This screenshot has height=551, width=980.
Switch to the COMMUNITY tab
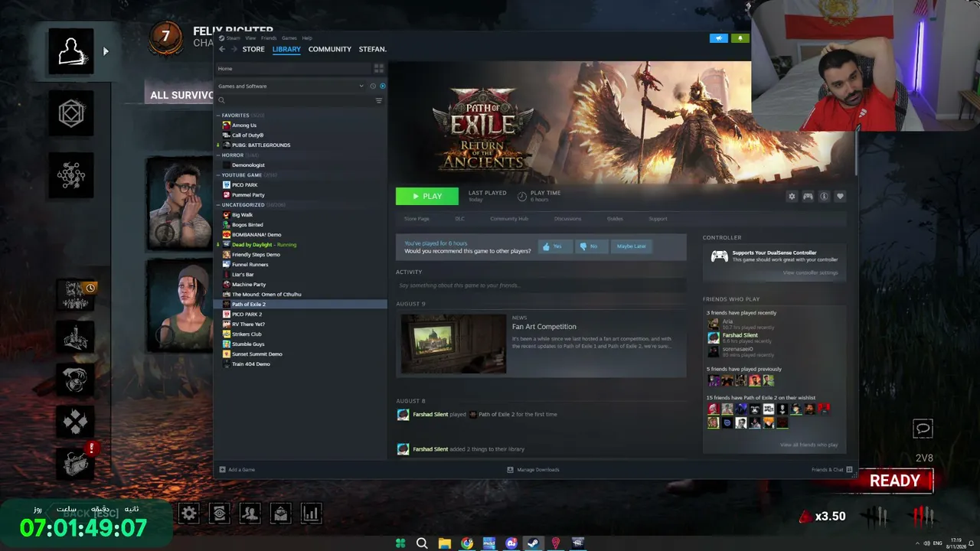[330, 49]
